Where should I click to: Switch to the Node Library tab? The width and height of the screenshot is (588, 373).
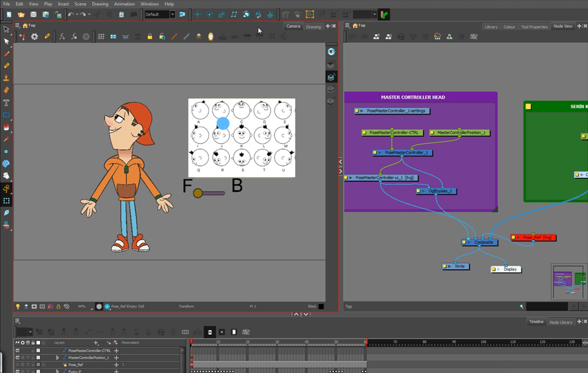tap(560, 322)
